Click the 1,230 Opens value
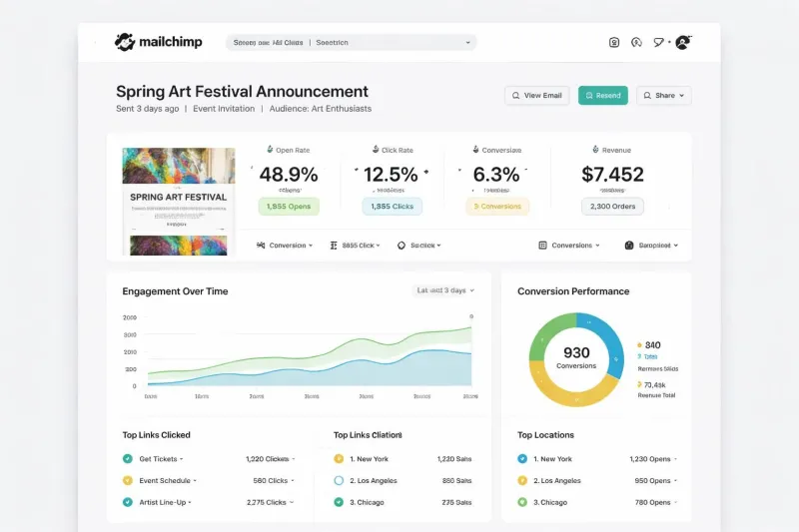 pyautogui.click(x=650, y=459)
